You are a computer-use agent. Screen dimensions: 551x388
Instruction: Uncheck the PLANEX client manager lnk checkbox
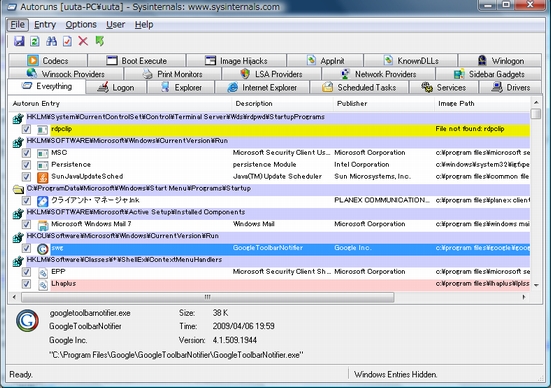[26, 200]
